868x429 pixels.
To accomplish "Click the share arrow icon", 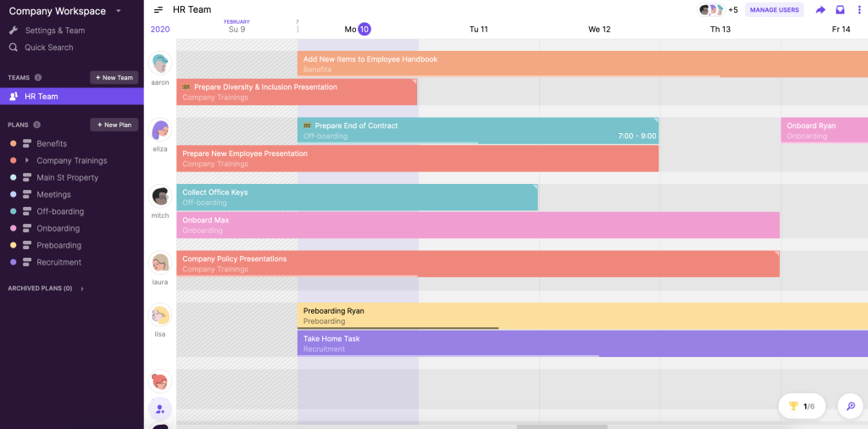I will click(x=821, y=10).
